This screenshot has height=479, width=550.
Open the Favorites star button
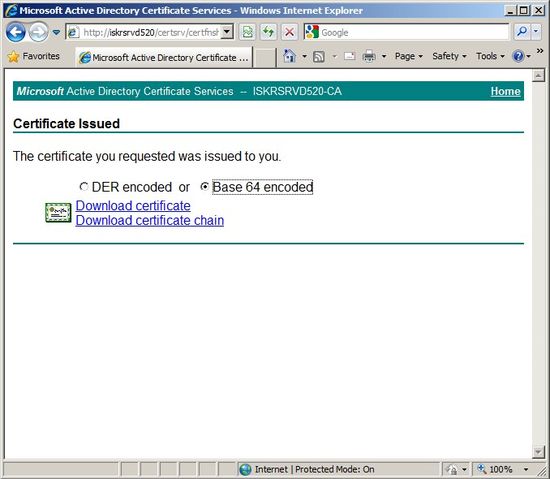click(x=34, y=56)
